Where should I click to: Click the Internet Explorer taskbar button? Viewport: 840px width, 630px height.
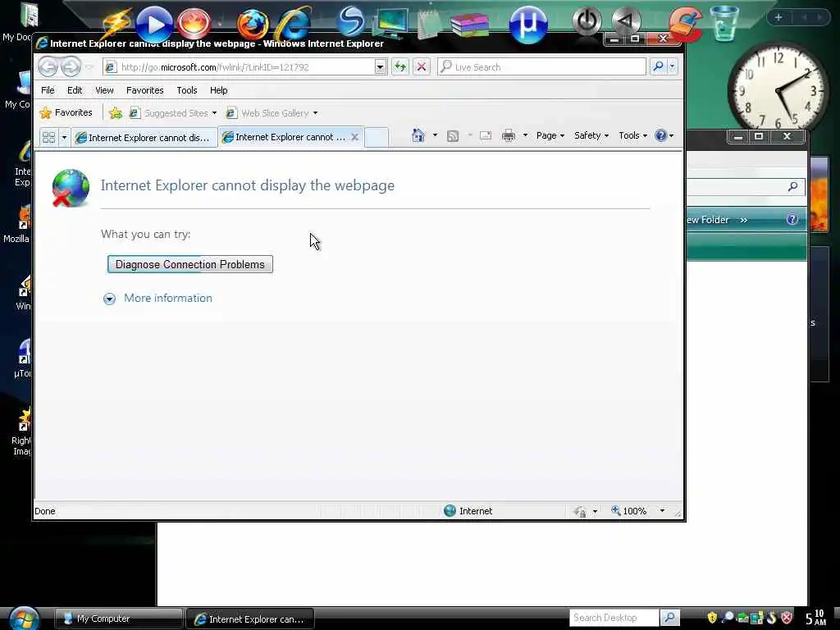tap(249, 619)
